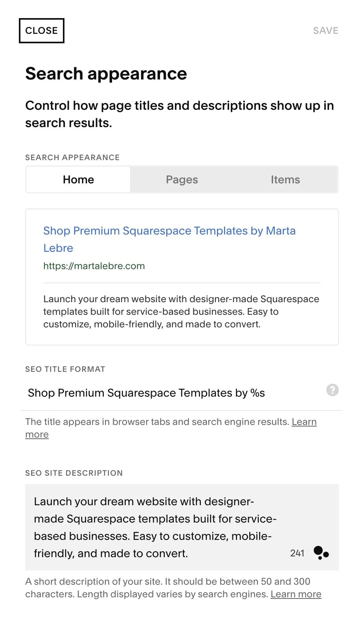Click the SEARCH APPEARANCE section label

pos(72,158)
